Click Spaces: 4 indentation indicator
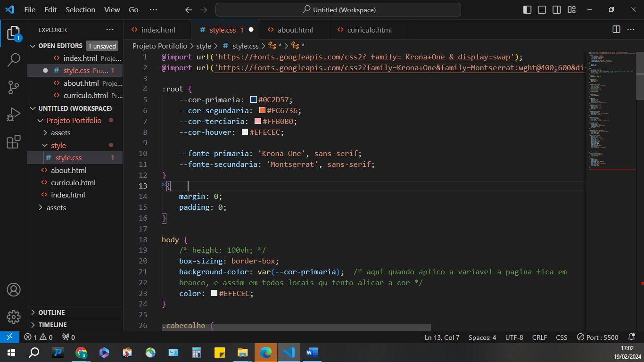This screenshot has width=644, height=362. point(482,337)
